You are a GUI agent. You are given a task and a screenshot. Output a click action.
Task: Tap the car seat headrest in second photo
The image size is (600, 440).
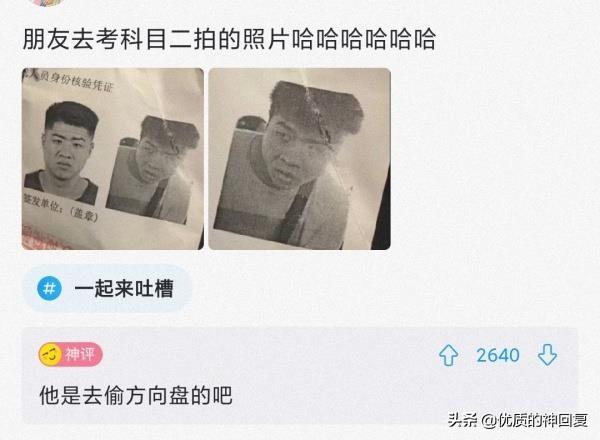tap(250, 124)
